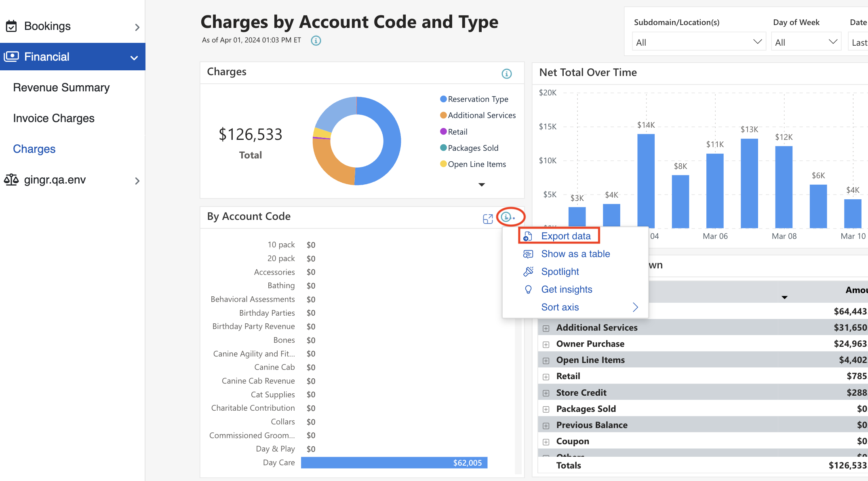The height and width of the screenshot is (481, 868).
Task: Open the Sort axis submenu arrow
Action: click(x=635, y=307)
